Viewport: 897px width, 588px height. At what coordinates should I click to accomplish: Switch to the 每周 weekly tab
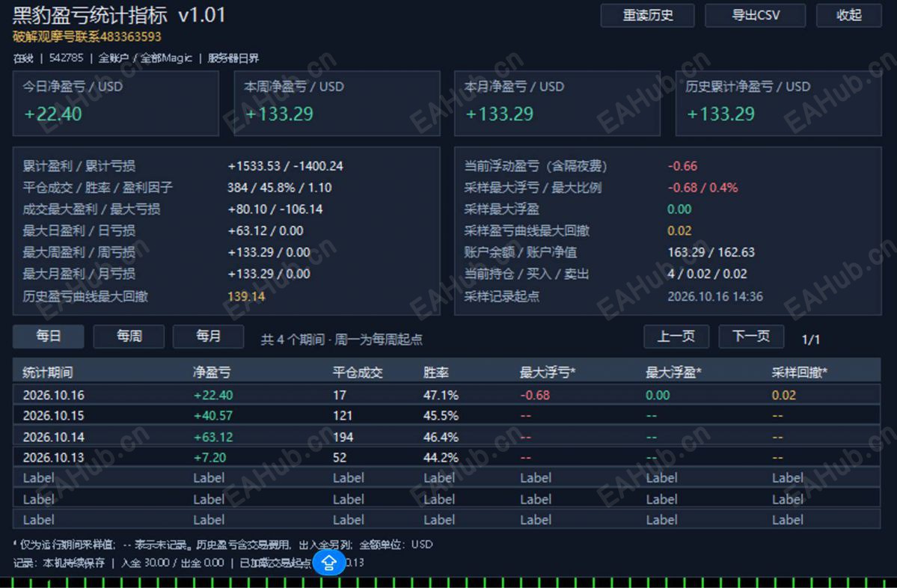(x=129, y=337)
